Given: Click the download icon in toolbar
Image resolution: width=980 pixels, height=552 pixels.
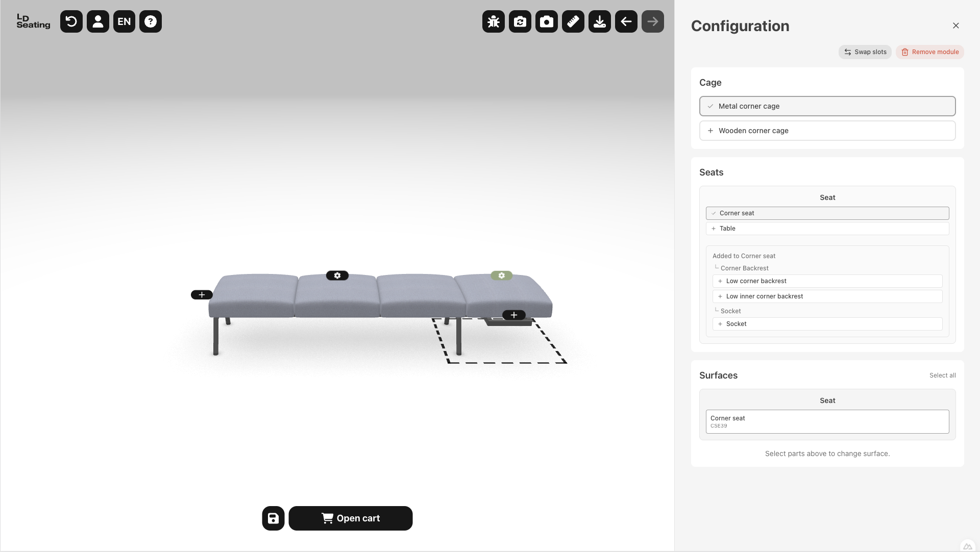Looking at the screenshot, I should coord(600,21).
